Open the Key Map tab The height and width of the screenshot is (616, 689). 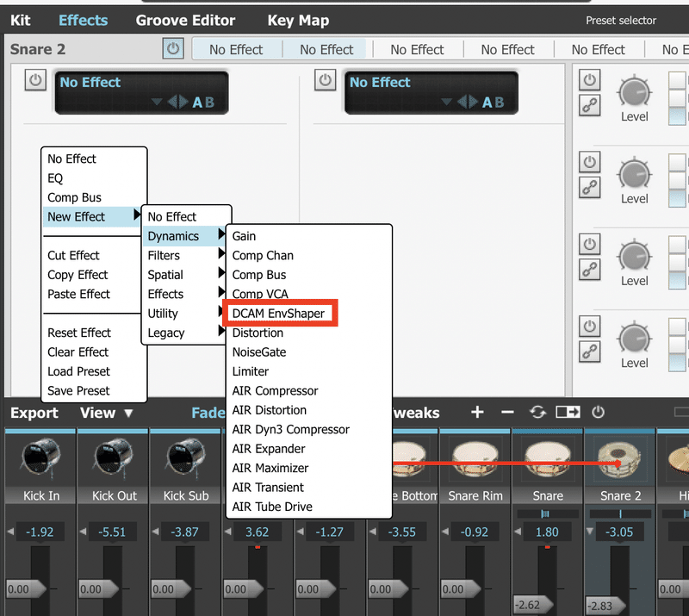click(298, 20)
